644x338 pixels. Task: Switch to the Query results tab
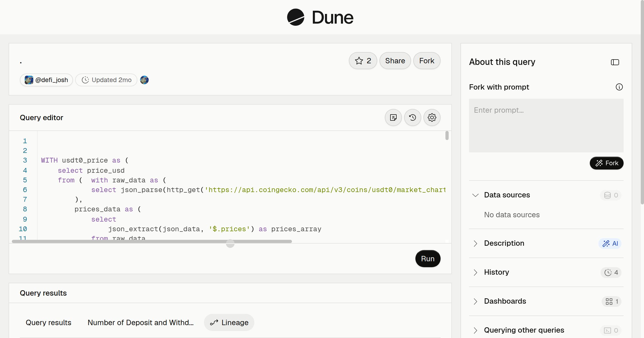tap(48, 322)
